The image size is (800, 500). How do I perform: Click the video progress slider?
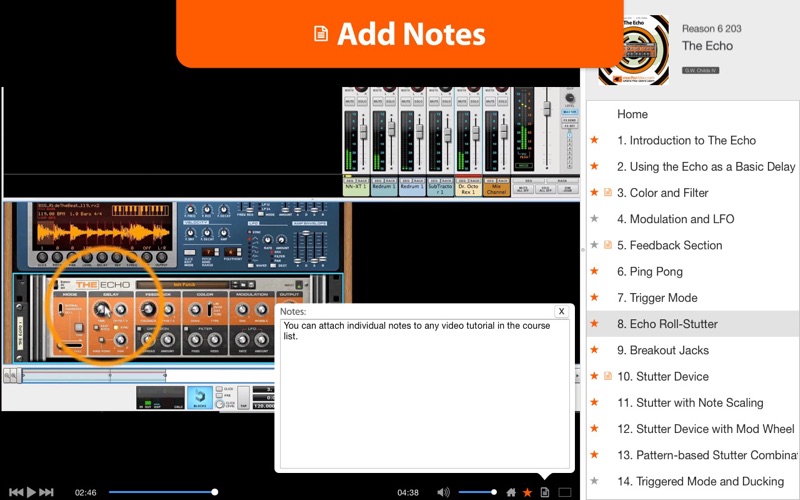point(162,492)
